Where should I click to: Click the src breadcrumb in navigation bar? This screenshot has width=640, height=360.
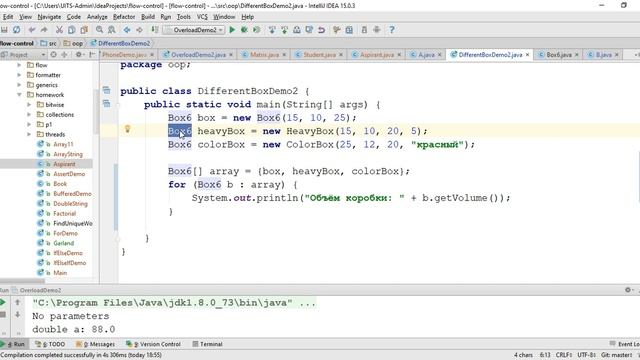click(x=49, y=43)
